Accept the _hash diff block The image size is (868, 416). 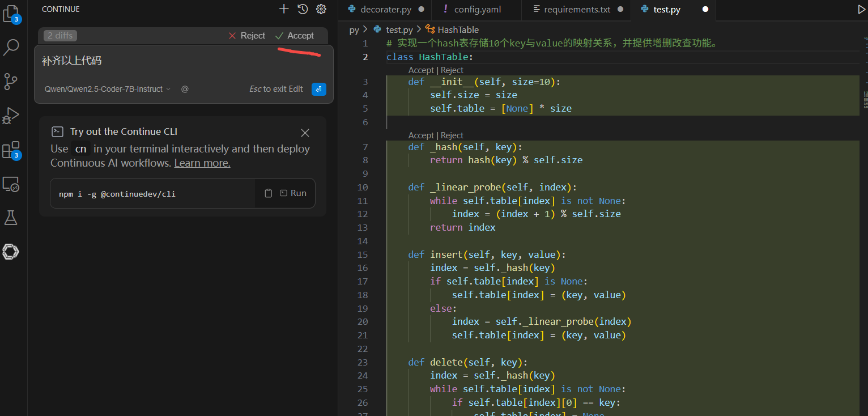421,135
